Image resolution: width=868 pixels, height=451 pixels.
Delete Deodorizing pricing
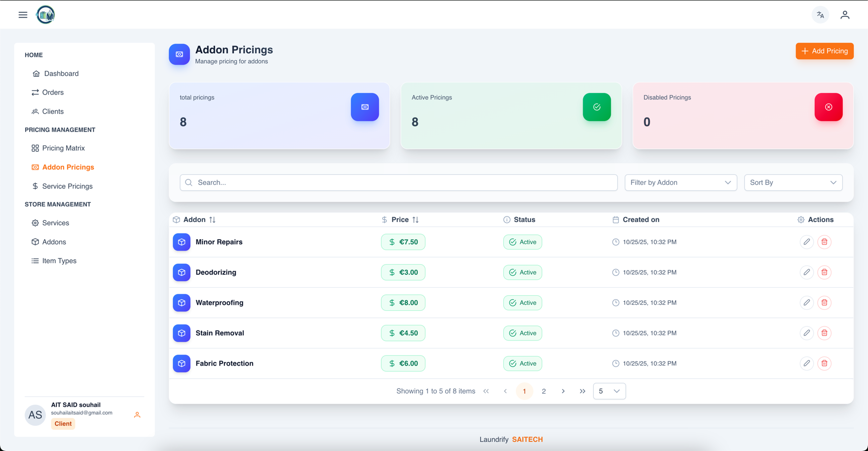pos(824,272)
